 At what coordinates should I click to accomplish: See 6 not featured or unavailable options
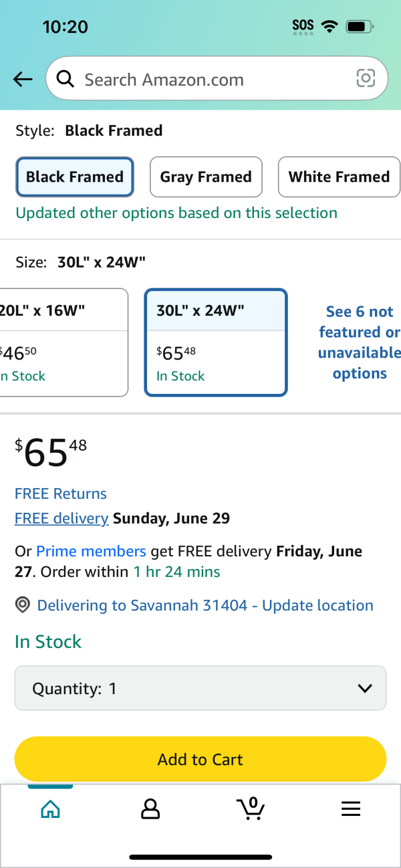point(360,342)
